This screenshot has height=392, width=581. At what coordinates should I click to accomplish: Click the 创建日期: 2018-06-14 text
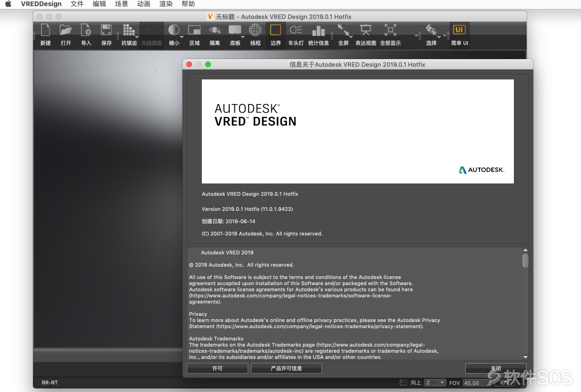coord(228,221)
